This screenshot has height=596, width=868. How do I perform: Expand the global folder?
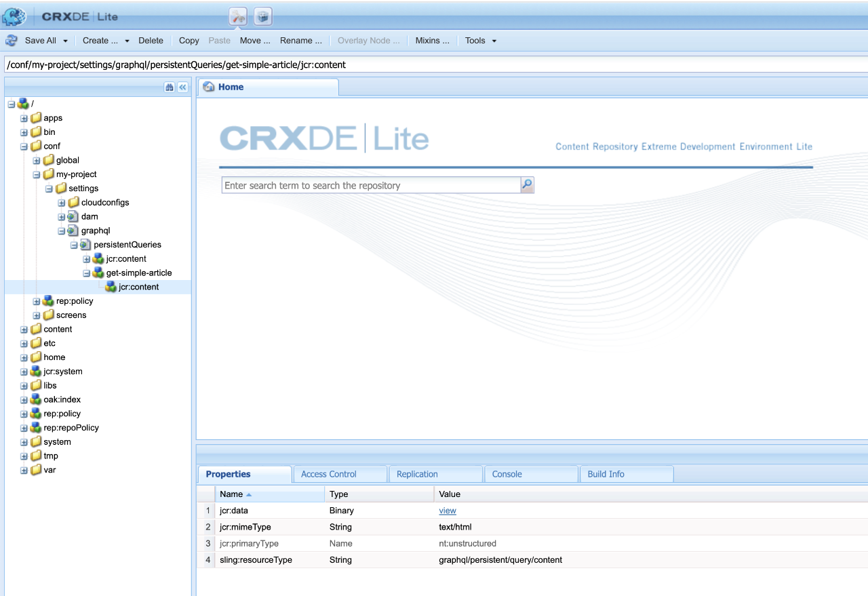tap(37, 161)
